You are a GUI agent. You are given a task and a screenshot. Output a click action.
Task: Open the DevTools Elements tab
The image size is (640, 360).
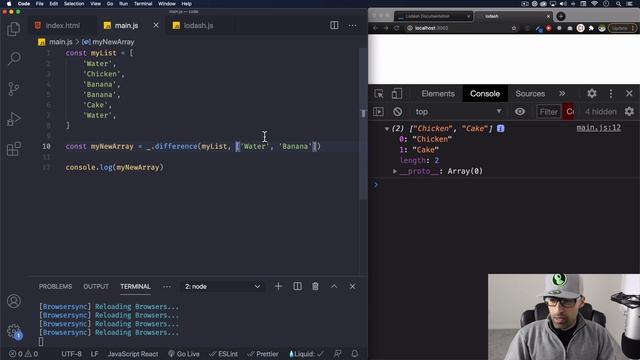(438, 93)
